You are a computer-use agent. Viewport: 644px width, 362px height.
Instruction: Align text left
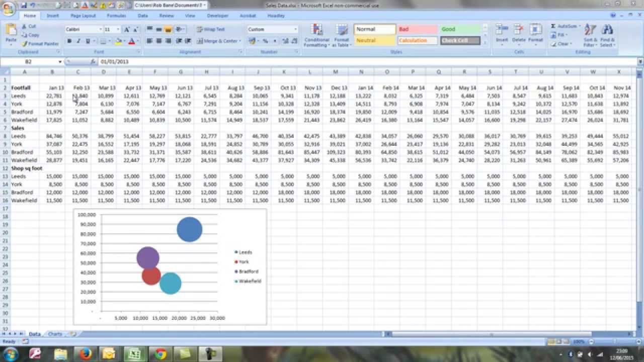(x=150, y=41)
